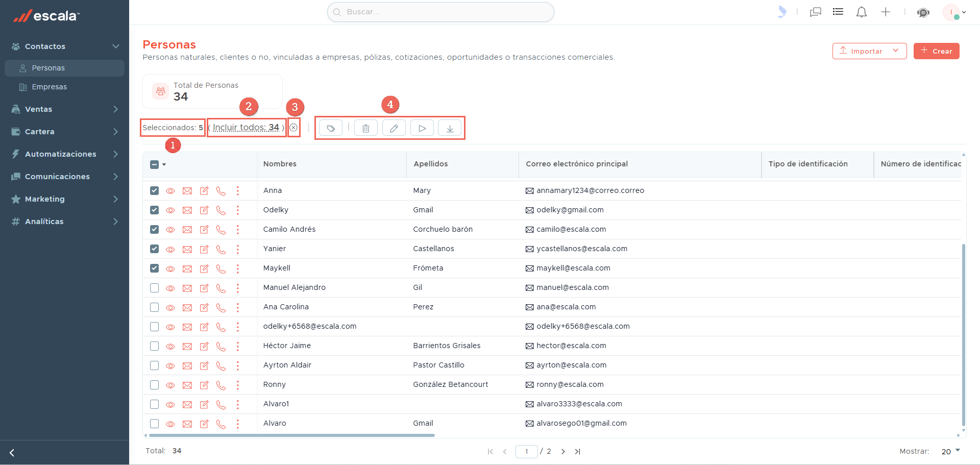Go to the previous page of results
This screenshot has width=980, height=465.
[x=505, y=452]
